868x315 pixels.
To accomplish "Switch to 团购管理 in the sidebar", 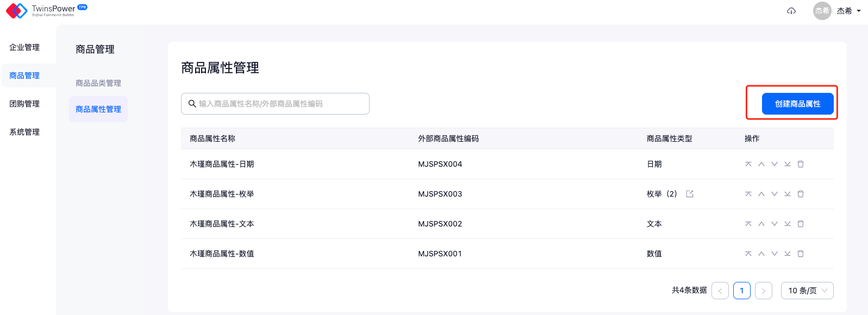I will click(x=24, y=104).
